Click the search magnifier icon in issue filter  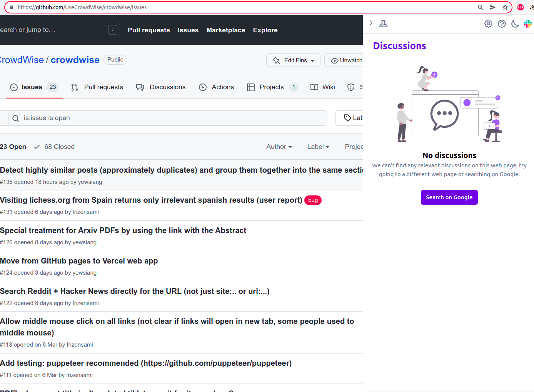[x=16, y=118]
